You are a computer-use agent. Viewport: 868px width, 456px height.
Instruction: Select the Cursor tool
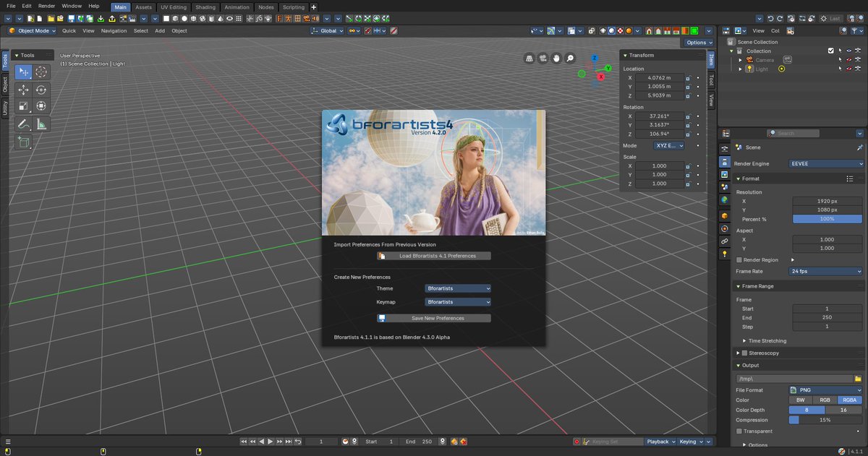pos(41,72)
